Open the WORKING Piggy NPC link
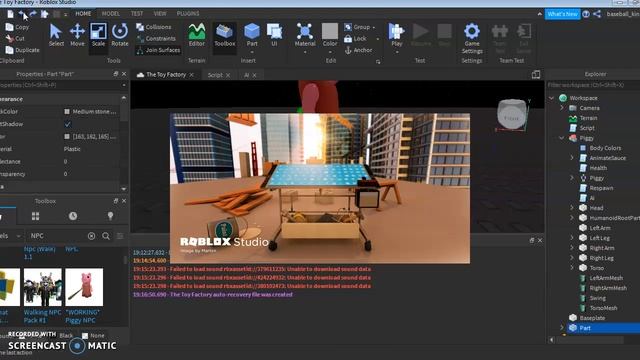The image size is (640, 360). pos(83,316)
